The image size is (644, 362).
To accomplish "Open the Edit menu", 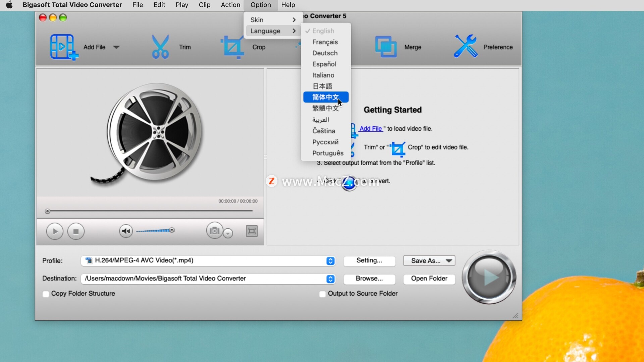I will pos(159,5).
